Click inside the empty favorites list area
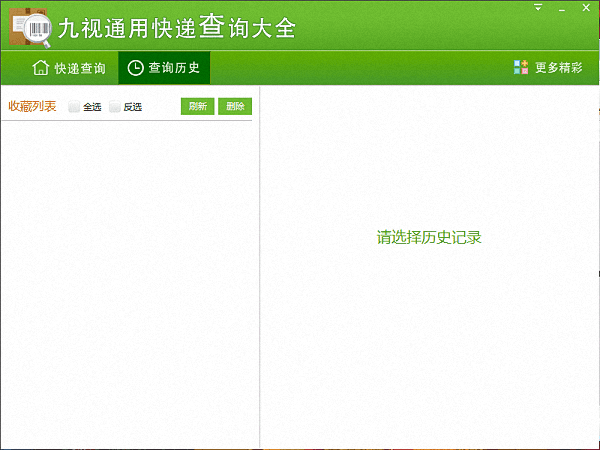This screenshot has height=450, width=600. click(128, 280)
